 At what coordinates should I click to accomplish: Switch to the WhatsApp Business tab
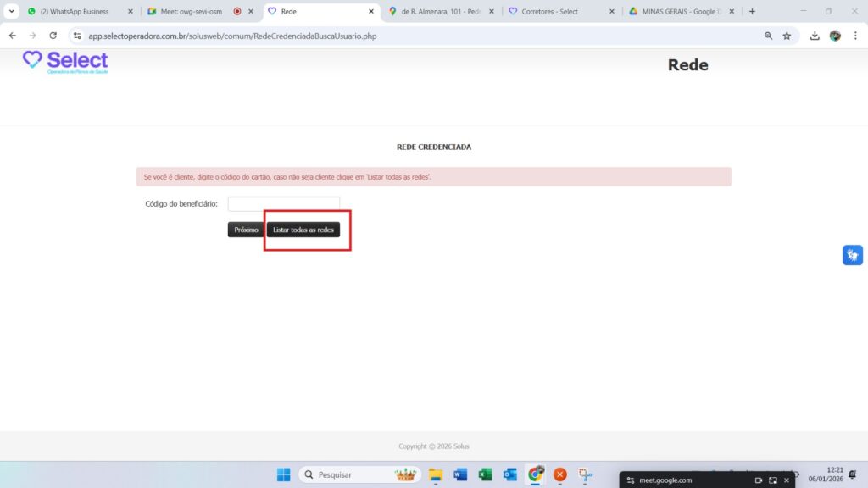coord(75,12)
